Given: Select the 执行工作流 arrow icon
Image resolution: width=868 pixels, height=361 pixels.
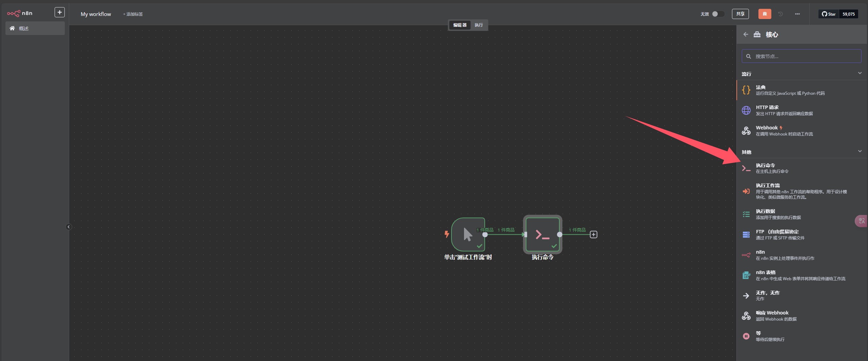Looking at the screenshot, I should (746, 191).
